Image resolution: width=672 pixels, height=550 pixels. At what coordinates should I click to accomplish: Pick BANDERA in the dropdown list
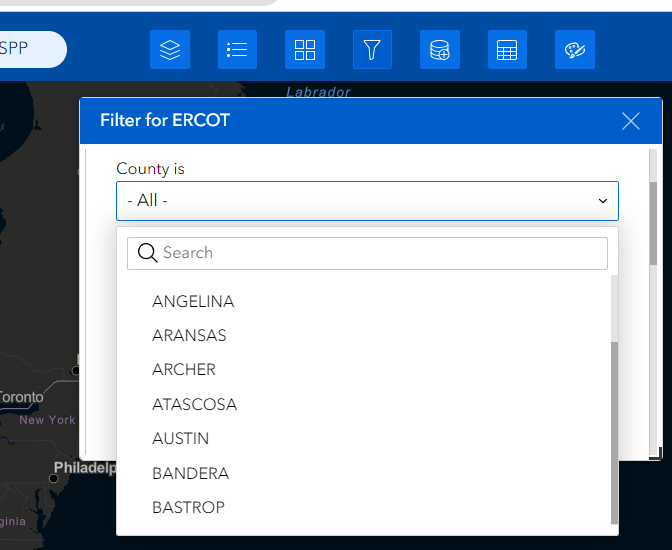click(x=190, y=473)
